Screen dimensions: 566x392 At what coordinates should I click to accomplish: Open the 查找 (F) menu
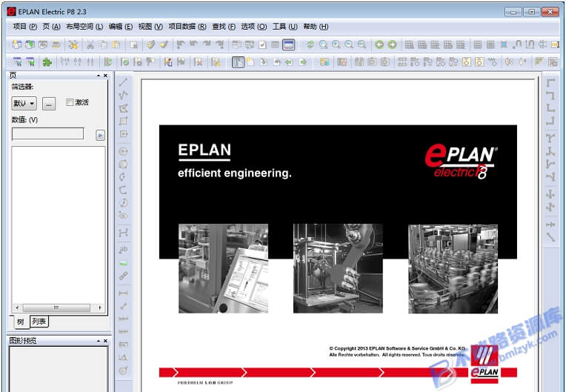(224, 27)
